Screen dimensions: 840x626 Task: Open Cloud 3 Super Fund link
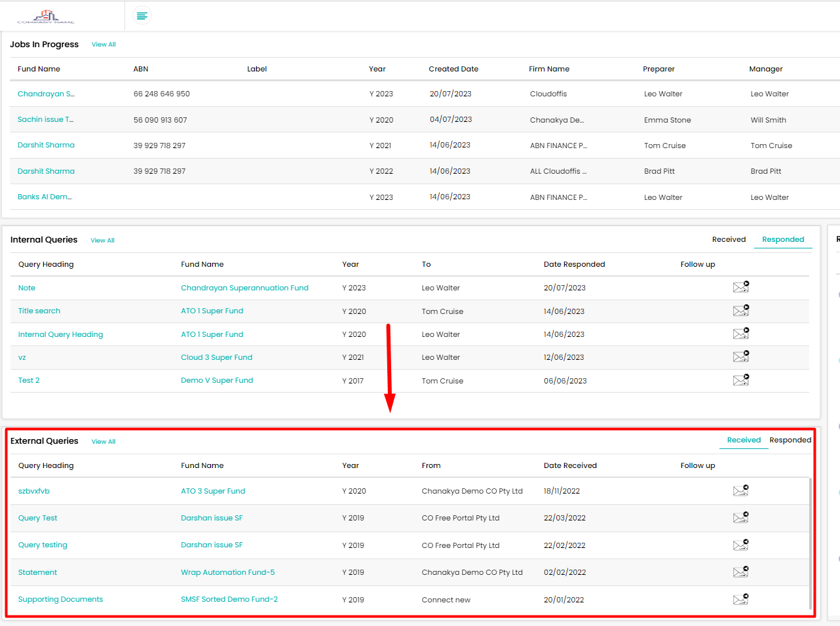point(216,357)
